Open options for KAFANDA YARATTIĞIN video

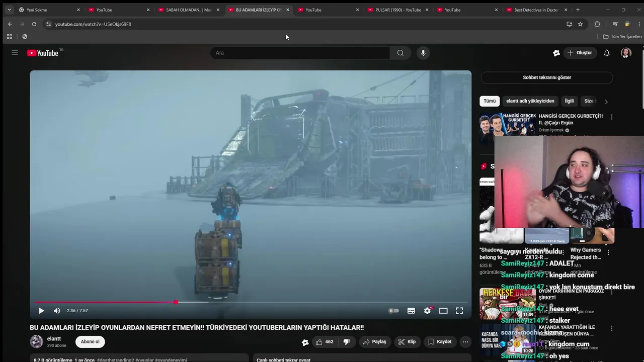(x=612, y=328)
